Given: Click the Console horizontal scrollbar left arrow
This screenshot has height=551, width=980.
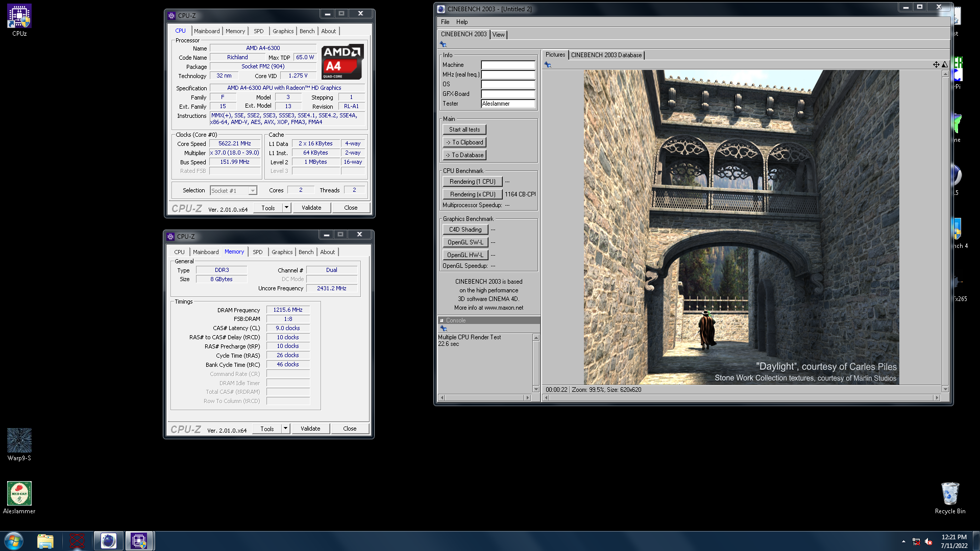Looking at the screenshot, I should click(442, 398).
